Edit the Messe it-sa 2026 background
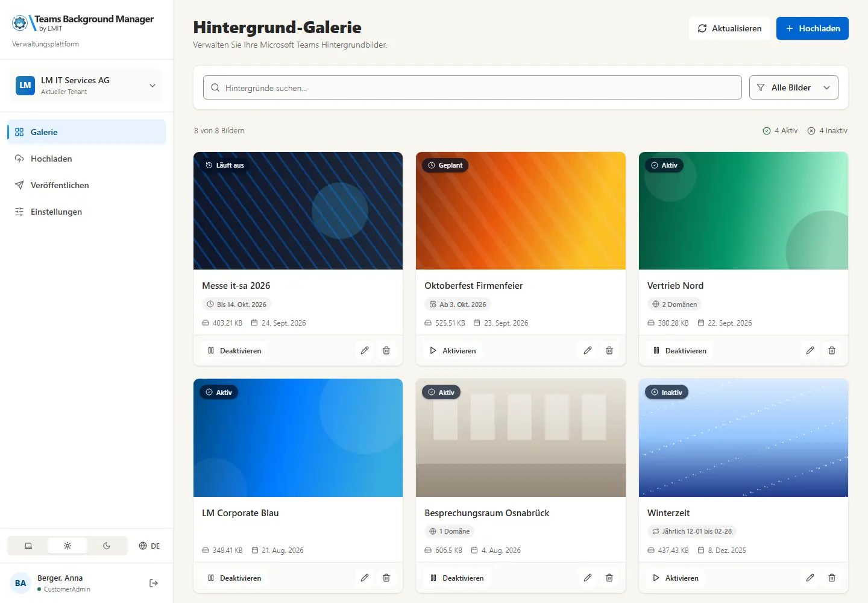 365,350
